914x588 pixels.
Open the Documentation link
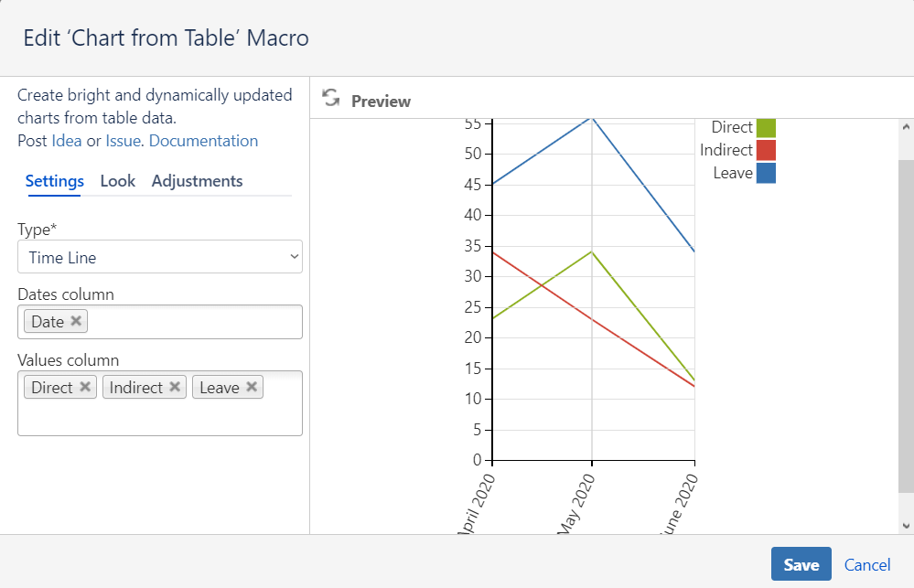tap(203, 140)
